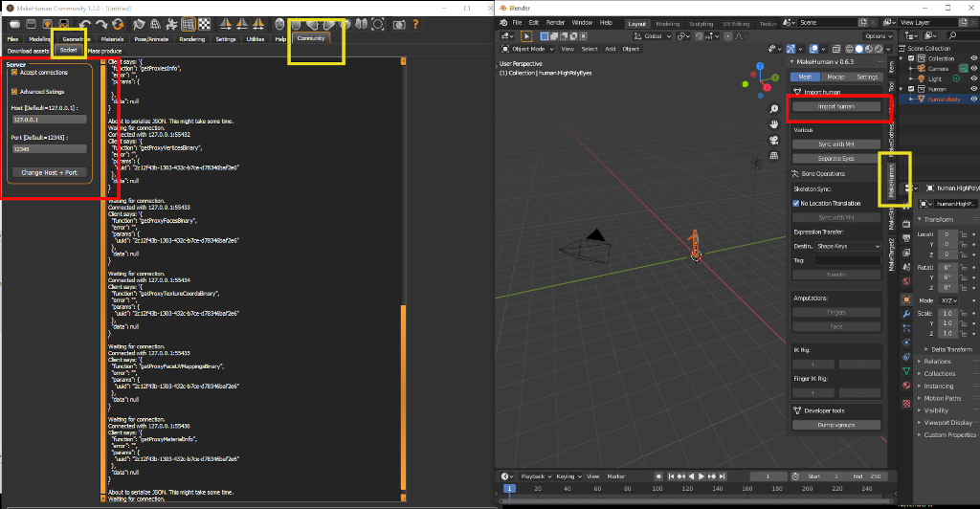
Task: Click the play animation button in timeline
Action: coord(702,476)
